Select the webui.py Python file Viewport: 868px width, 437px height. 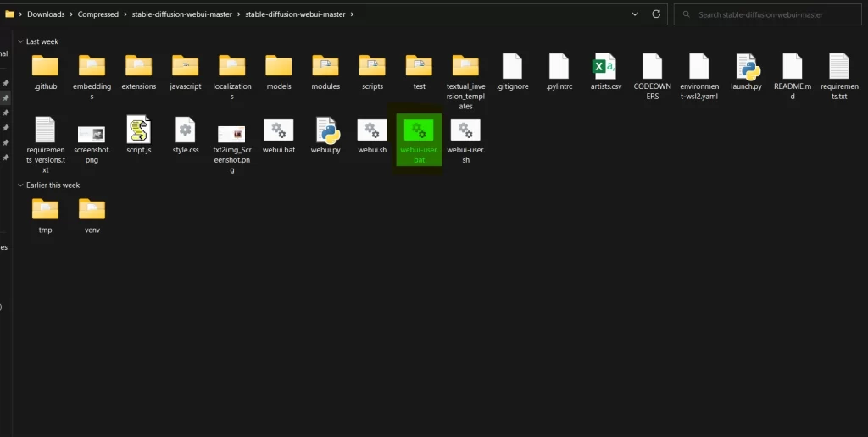[325, 135]
